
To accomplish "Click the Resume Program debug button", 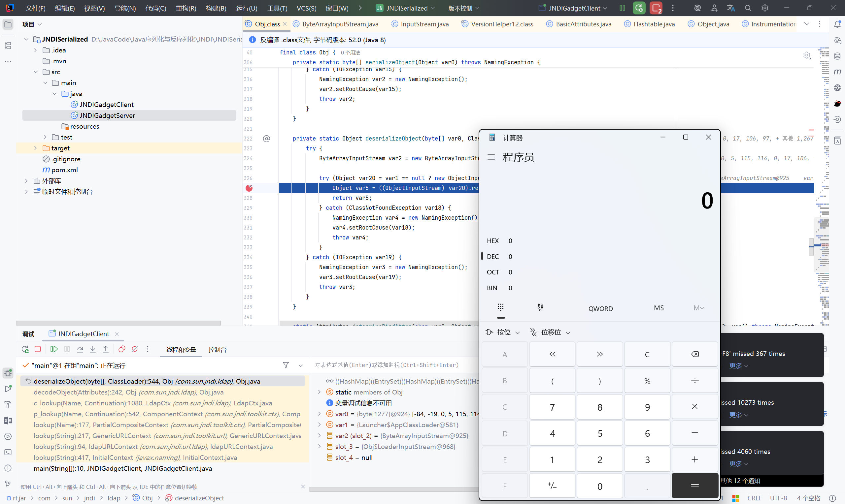I will pyautogui.click(x=54, y=349).
